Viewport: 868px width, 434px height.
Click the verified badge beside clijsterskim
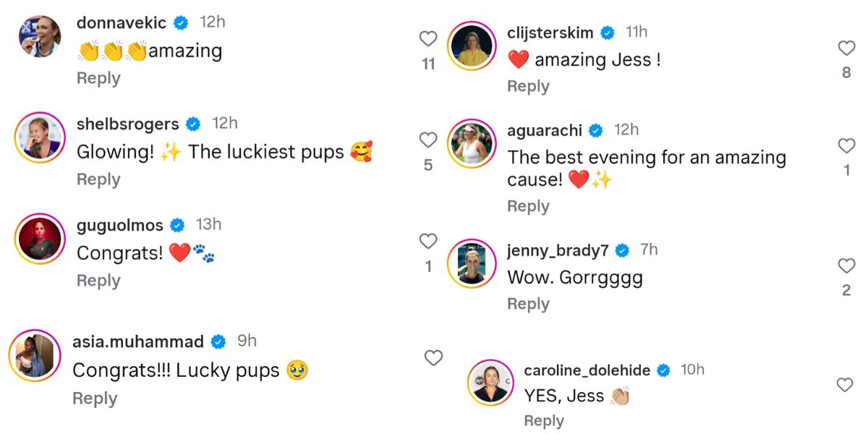tap(606, 32)
